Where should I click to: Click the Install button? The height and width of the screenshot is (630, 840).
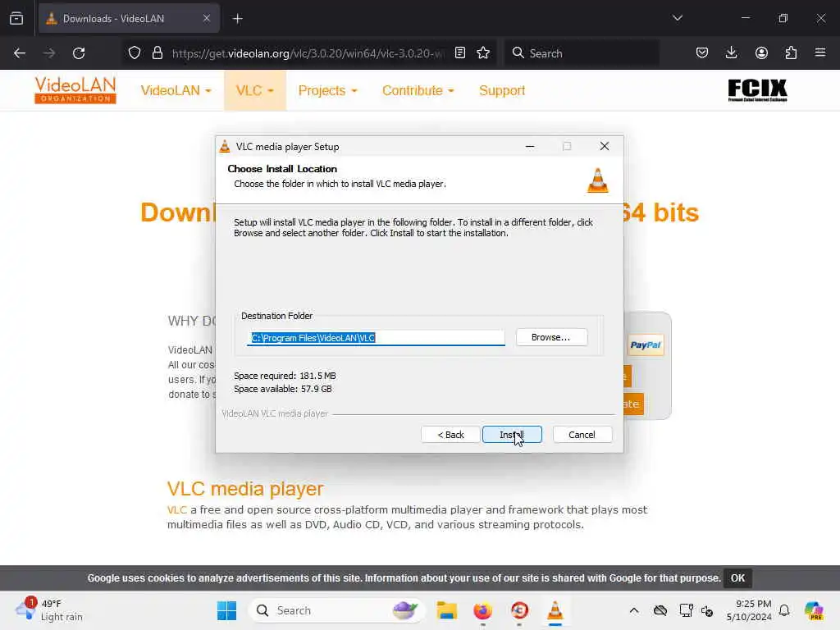pos(512,435)
